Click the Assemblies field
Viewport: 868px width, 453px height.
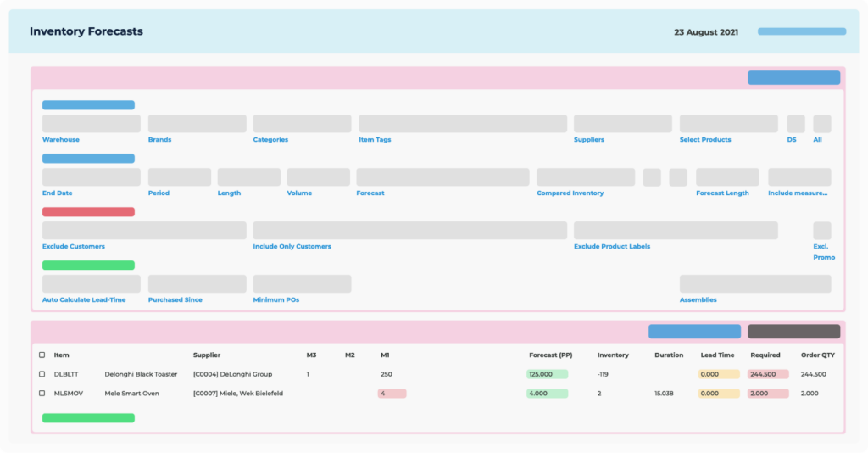(754, 284)
